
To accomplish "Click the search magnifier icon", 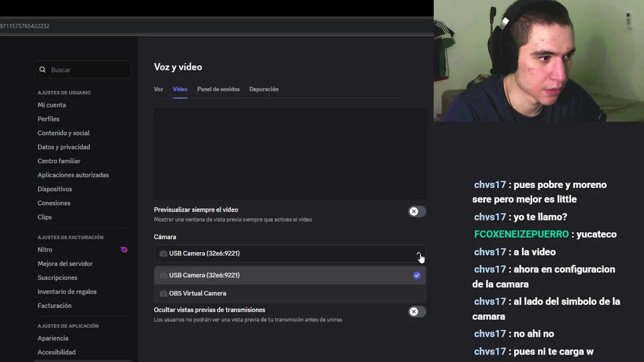I will (x=43, y=70).
